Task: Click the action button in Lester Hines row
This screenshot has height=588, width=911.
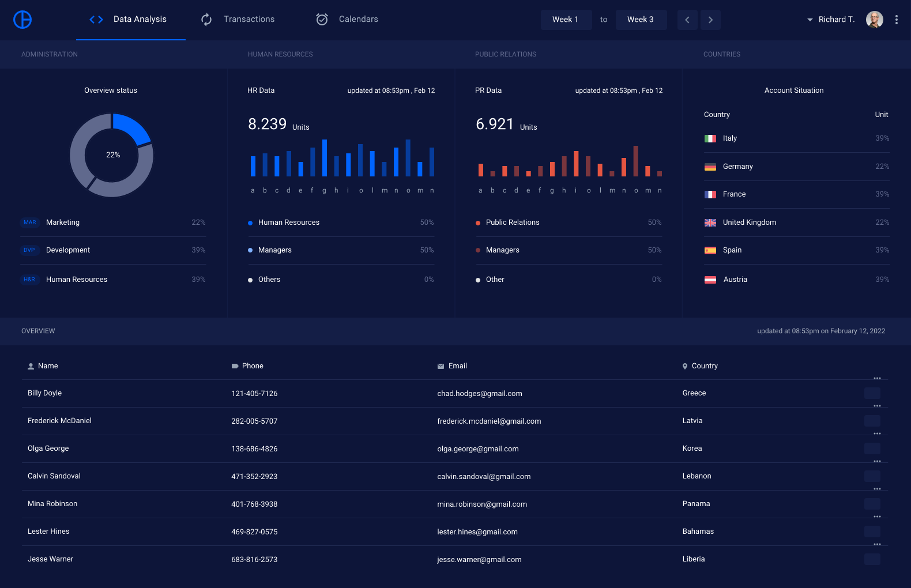Action: 872,532
